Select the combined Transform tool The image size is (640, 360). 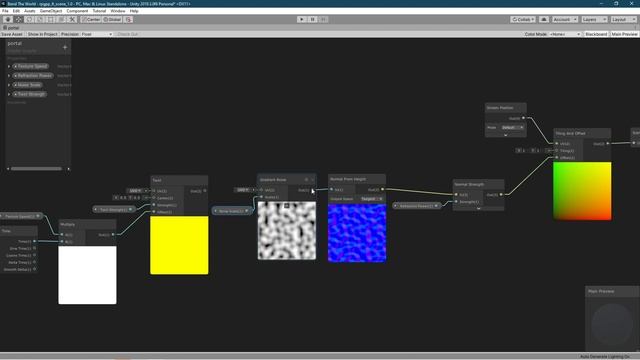click(x=61, y=20)
